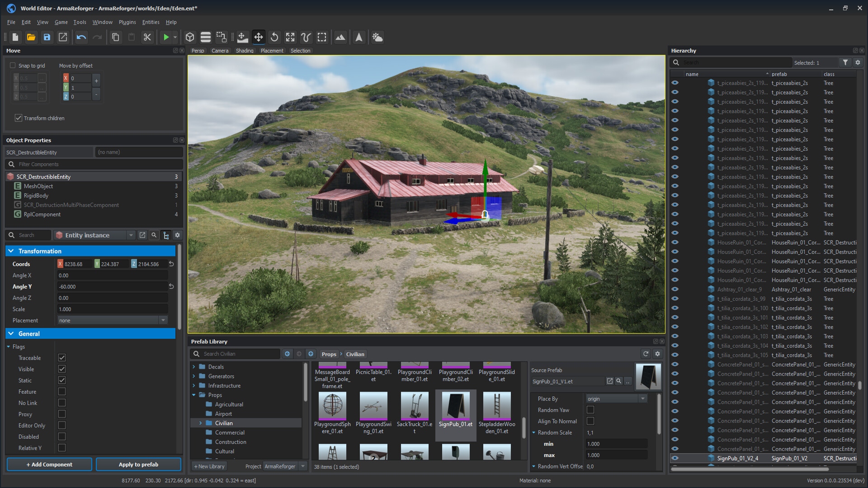
Task: Open the Plugins menu
Action: point(127,22)
